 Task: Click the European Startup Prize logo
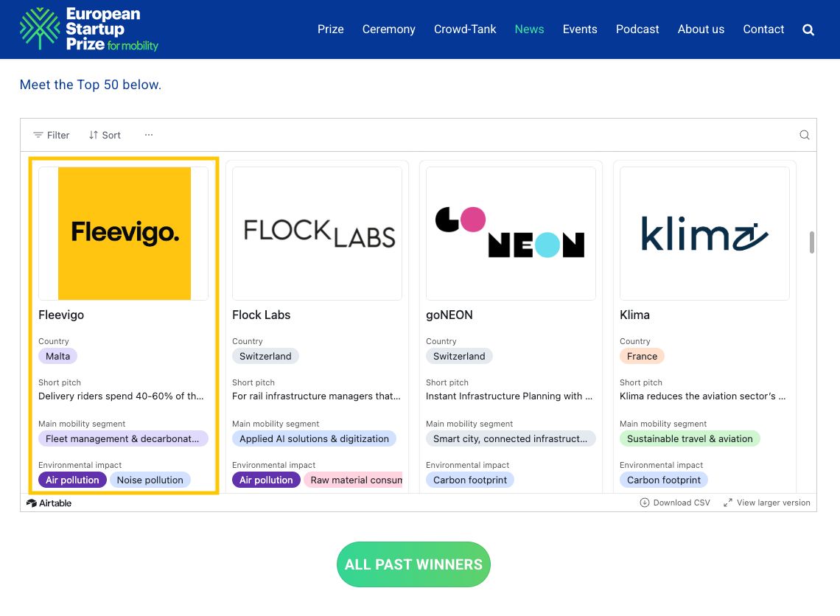tap(89, 29)
